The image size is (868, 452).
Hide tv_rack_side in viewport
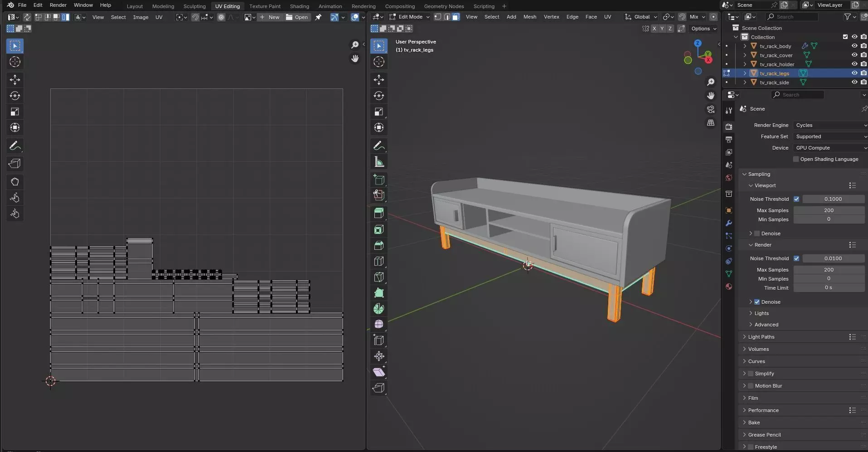pos(854,82)
